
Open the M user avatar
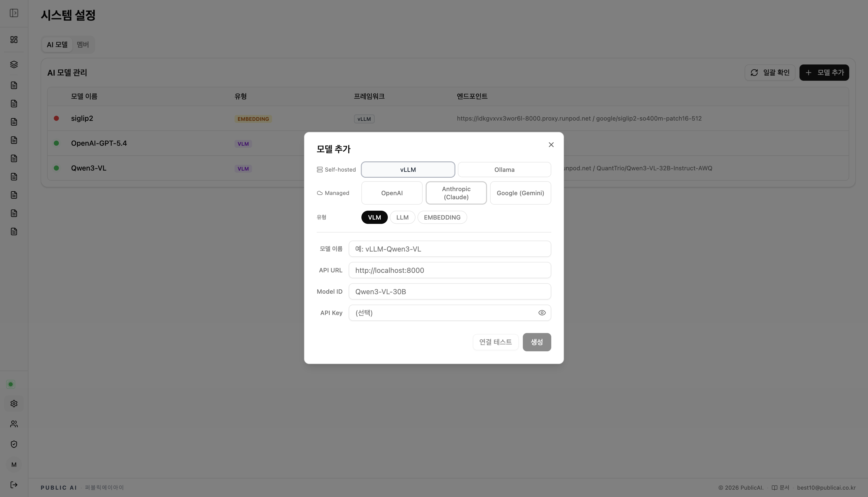click(x=14, y=465)
